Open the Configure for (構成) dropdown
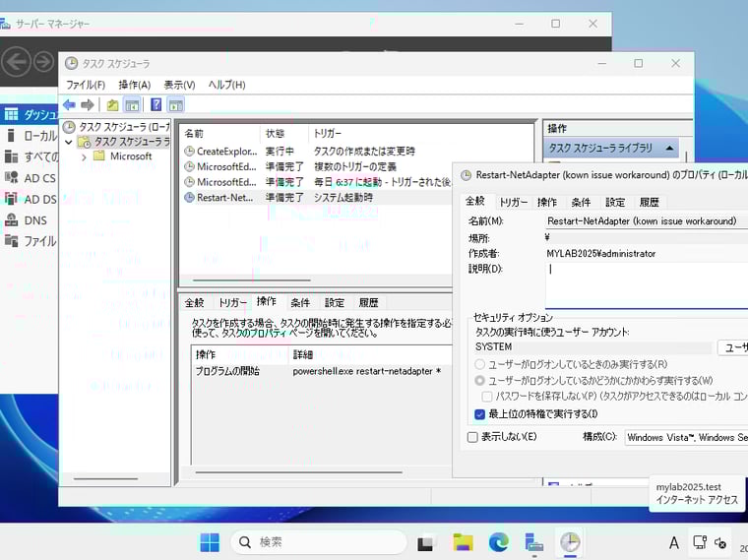Screen dimensions: 748x560 pyautogui.click(x=686, y=437)
